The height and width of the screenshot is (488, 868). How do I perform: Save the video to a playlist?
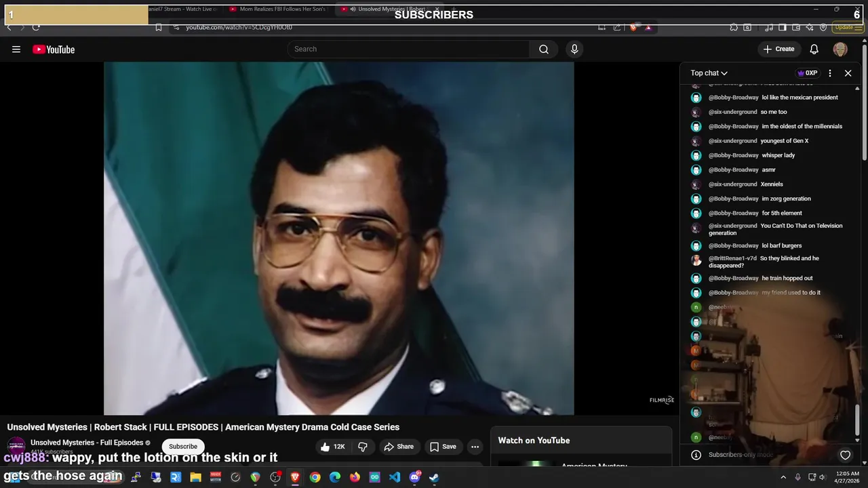pos(442,447)
